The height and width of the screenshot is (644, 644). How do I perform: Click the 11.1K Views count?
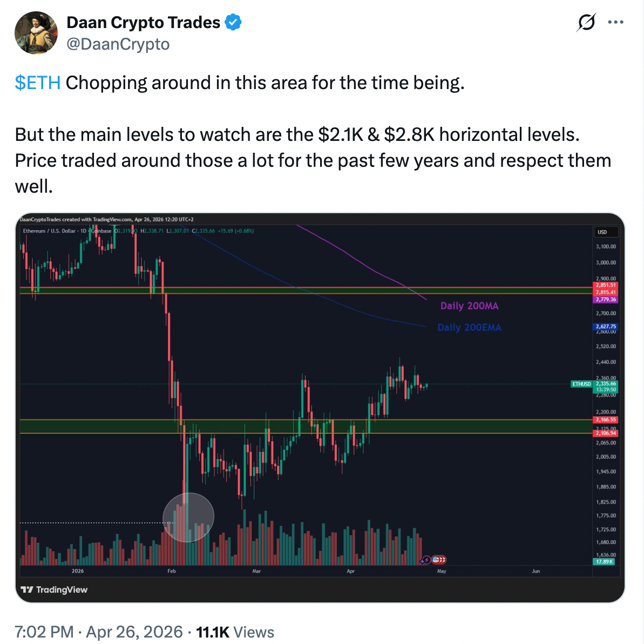pyautogui.click(x=235, y=632)
